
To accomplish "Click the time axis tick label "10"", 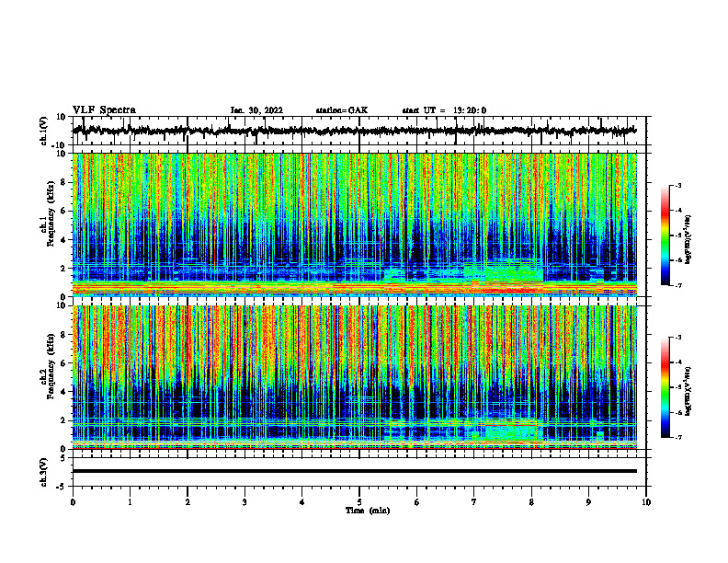I will (646, 502).
